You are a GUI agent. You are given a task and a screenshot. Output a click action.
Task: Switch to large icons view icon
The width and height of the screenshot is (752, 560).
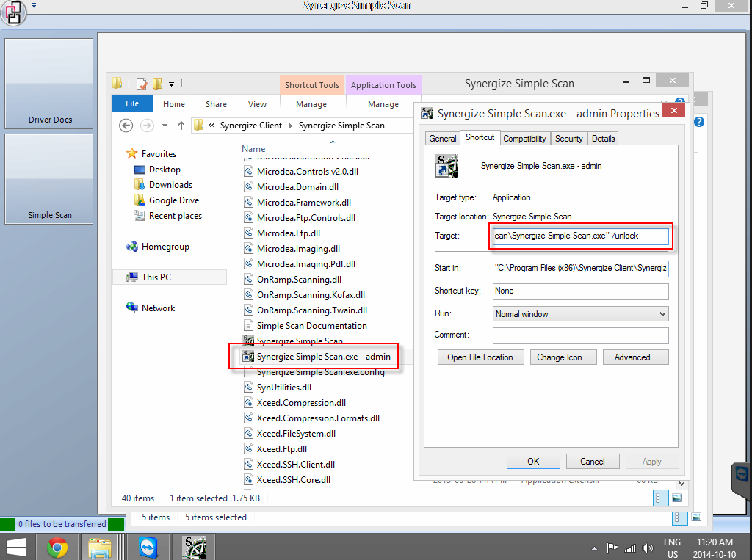677,498
